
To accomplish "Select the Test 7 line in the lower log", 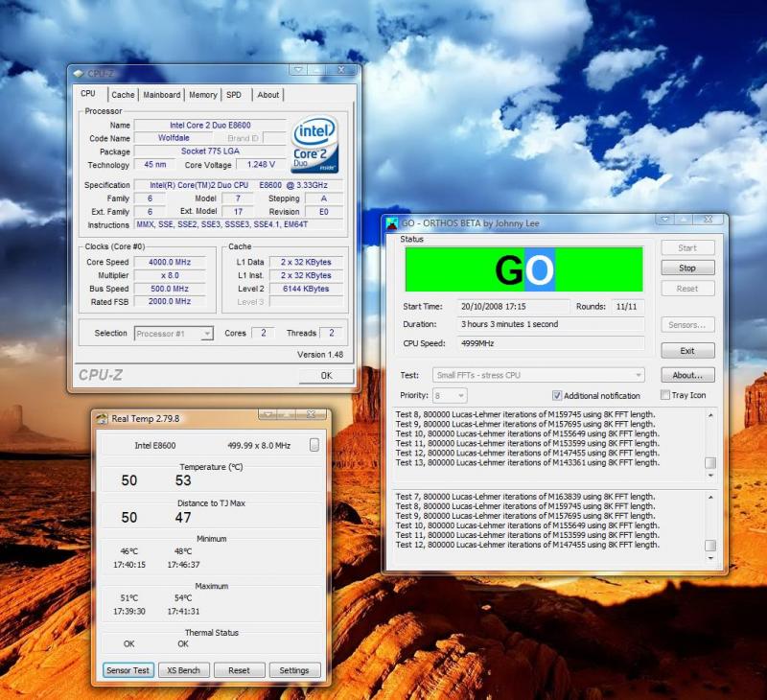I will pyautogui.click(x=527, y=497).
